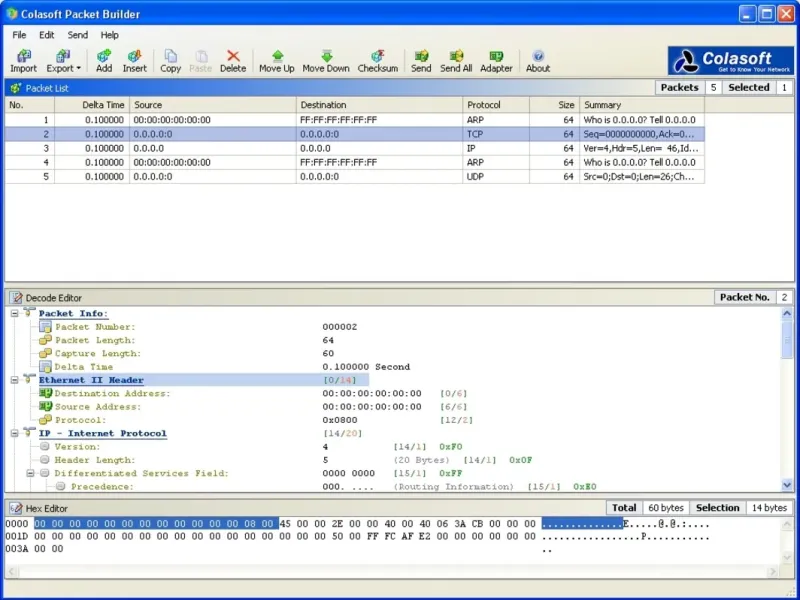800x600 pixels.
Task: Click the Delta Time column header
Action: pos(103,105)
